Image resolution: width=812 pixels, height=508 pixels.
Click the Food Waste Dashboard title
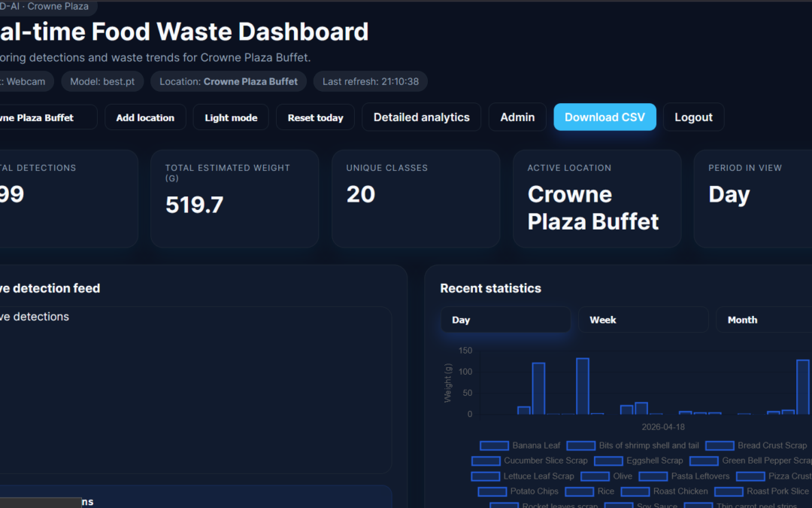click(184, 32)
